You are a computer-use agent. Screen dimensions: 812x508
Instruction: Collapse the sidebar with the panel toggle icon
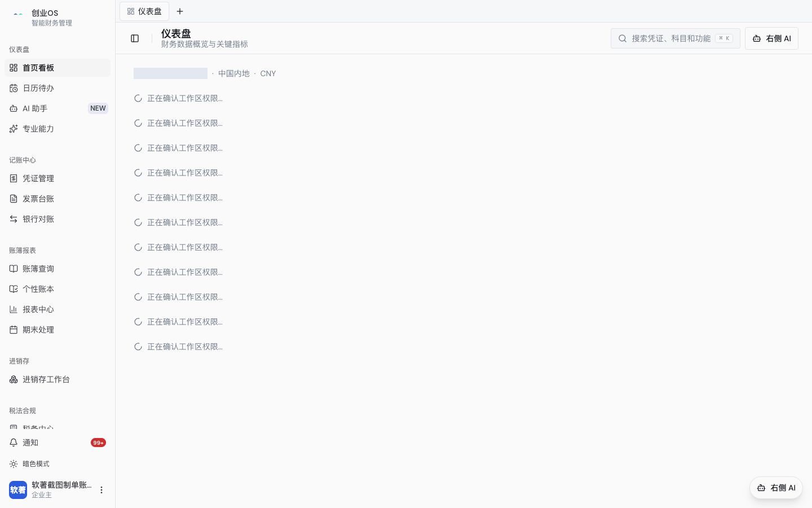135,38
